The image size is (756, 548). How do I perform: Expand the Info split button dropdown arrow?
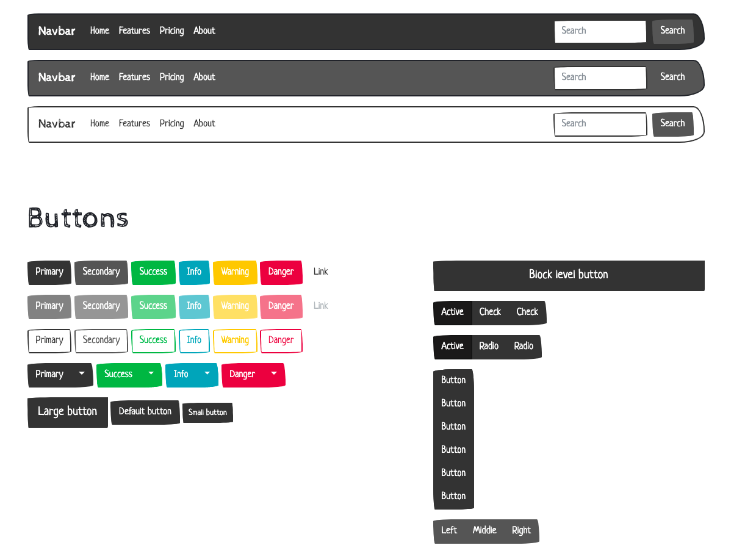click(x=207, y=375)
